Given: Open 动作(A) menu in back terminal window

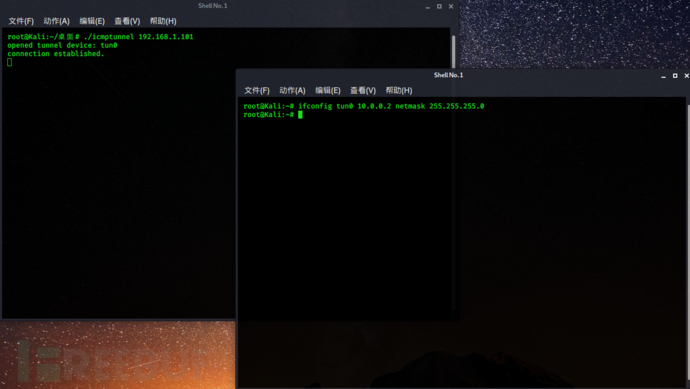Looking at the screenshot, I should coord(57,21).
